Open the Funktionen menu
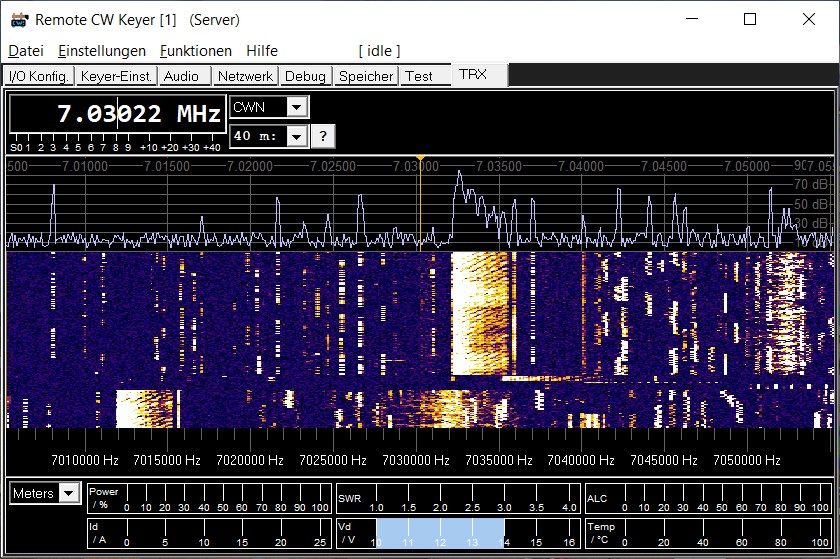Image resolution: width=840 pixels, height=559 pixels. (x=196, y=51)
